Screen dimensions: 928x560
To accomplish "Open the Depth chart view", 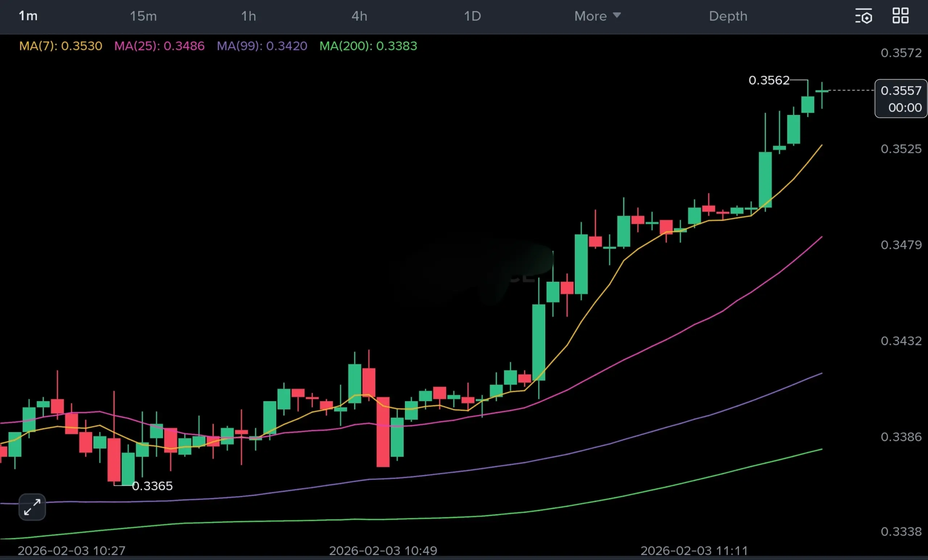I will 728,16.
